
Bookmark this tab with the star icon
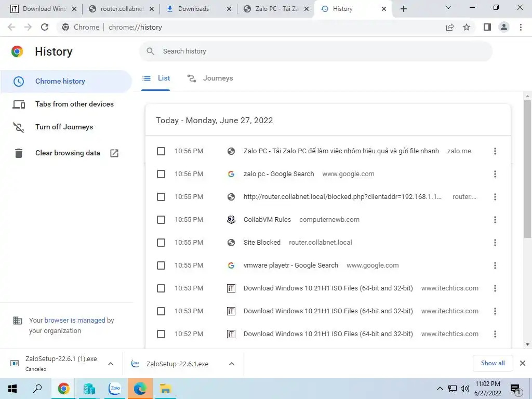[467, 27]
